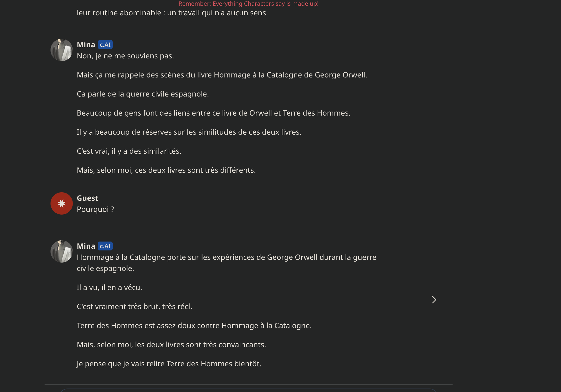Image resolution: width=561 pixels, height=392 pixels.
Task: Click the Guest message 'Pourquoi ?'
Action: 95,209
